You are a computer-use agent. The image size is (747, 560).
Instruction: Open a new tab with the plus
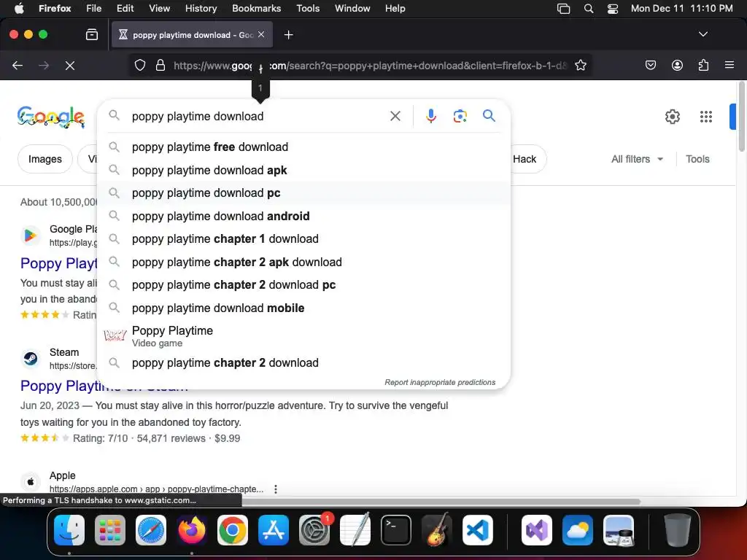[288, 35]
